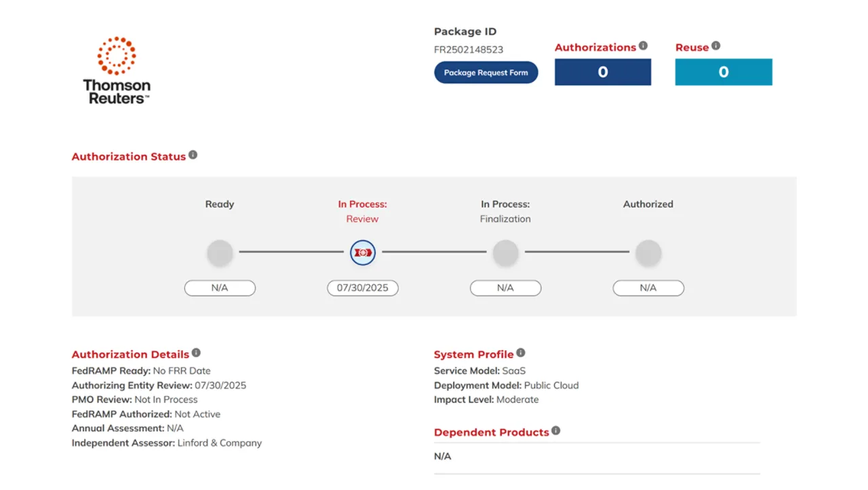This screenshot has height=490, width=868.
Task: Click the Authorization Details info icon
Action: 196,353
